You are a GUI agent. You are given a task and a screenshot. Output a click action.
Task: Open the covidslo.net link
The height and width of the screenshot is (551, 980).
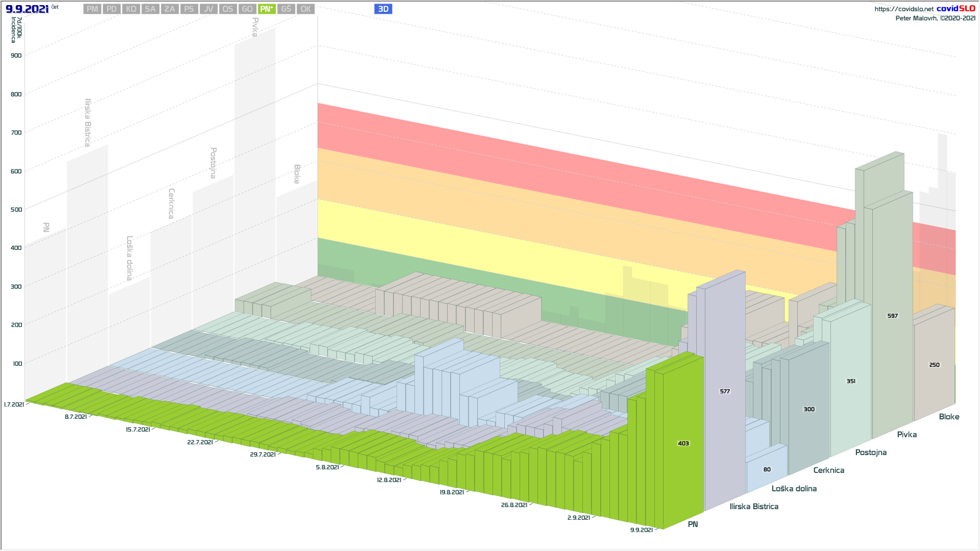pyautogui.click(x=903, y=9)
